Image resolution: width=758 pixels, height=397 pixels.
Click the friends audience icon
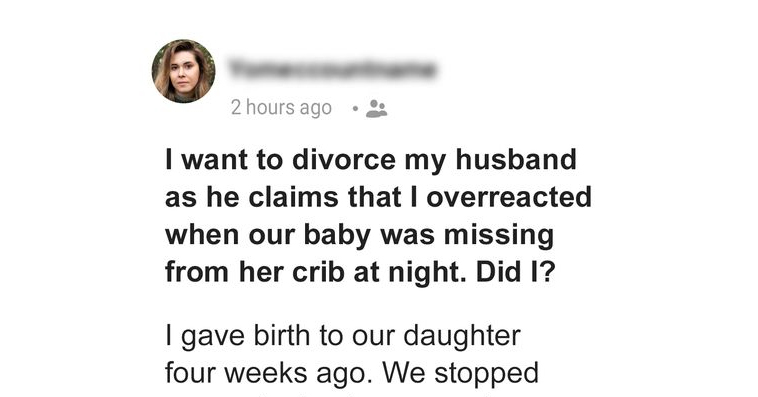[x=376, y=109]
